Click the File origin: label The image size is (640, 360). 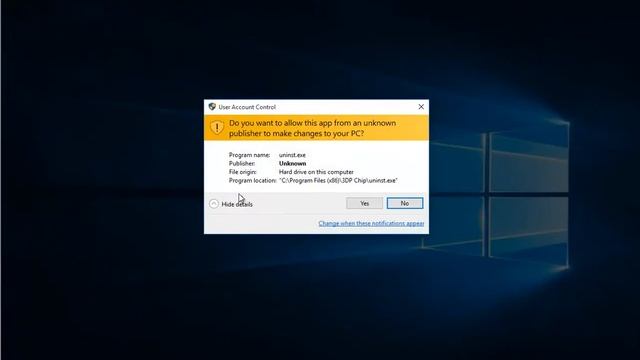point(242,172)
